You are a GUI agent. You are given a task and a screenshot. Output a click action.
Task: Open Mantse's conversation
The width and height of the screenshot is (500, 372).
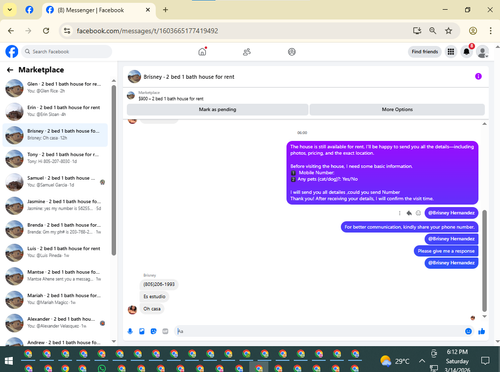[55, 276]
